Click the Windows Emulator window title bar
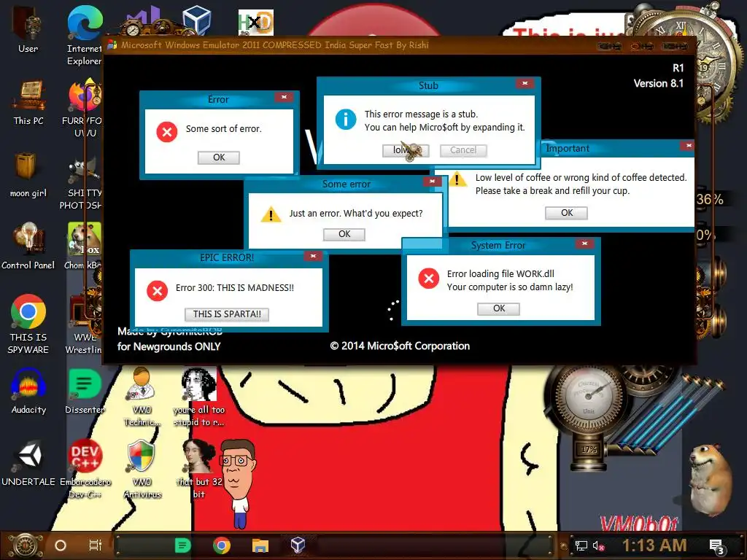Screen dimensions: 747x560 [399, 45]
